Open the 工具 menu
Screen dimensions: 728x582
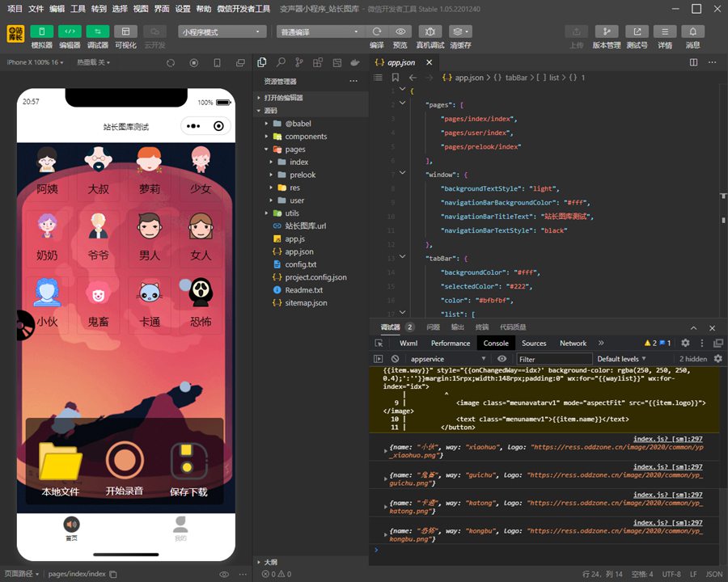(78, 9)
